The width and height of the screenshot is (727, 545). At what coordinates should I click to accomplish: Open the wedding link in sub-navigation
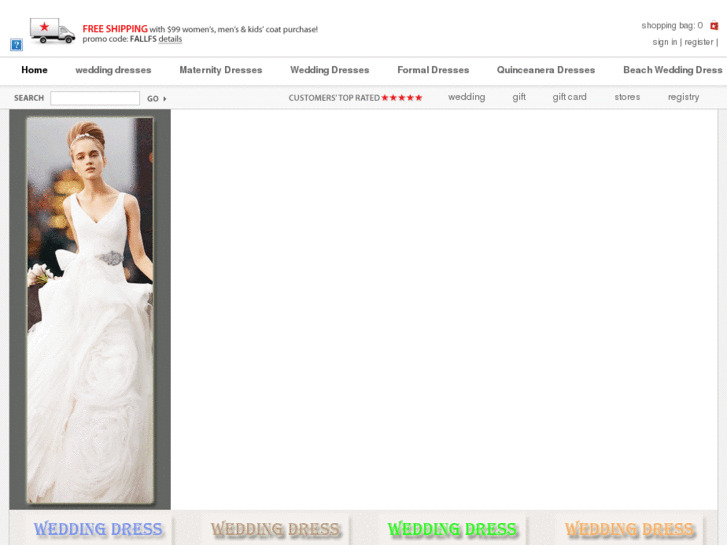tap(466, 97)
